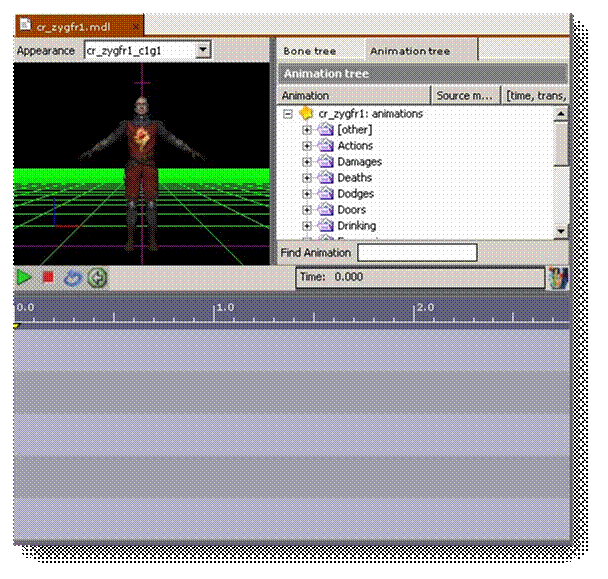This screenshot has width=608, height=579.
Task: Close the cr_zygfr1.mdl tab
Action: pos(135,27)
